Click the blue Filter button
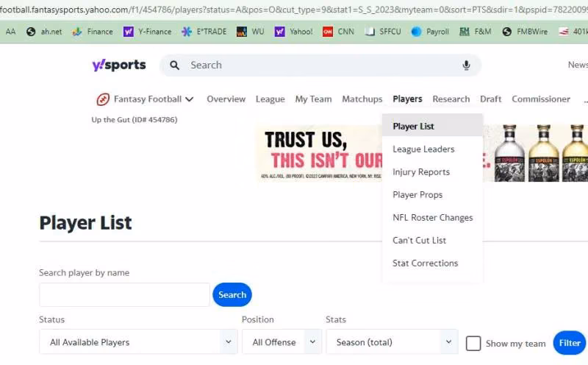The height and width of the screenshot is (365, 588). pos(569,343)
